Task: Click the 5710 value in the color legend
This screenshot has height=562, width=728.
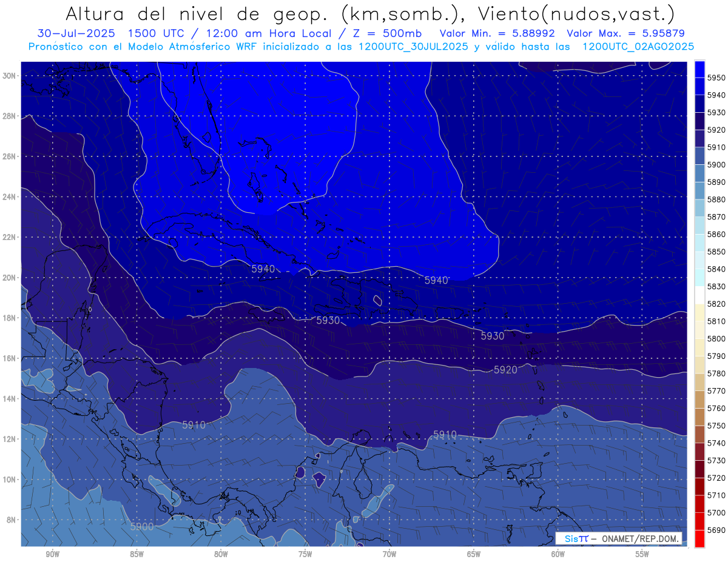Action: 716,495
